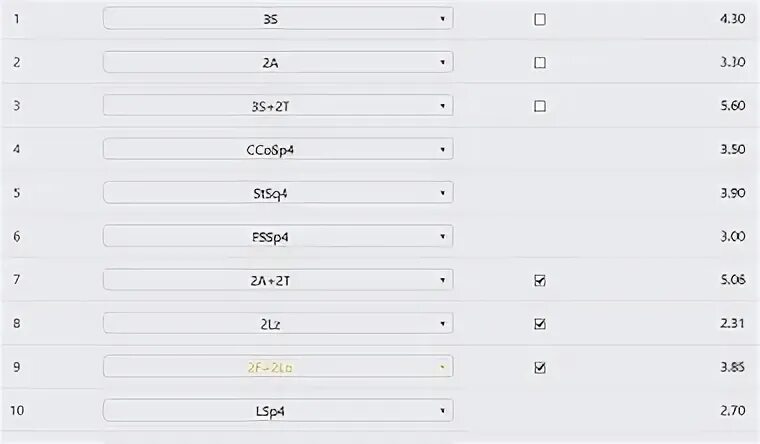Viewport: 760px width, 444px height.
Task: Click row number 10 label
Action: point(17,411)
